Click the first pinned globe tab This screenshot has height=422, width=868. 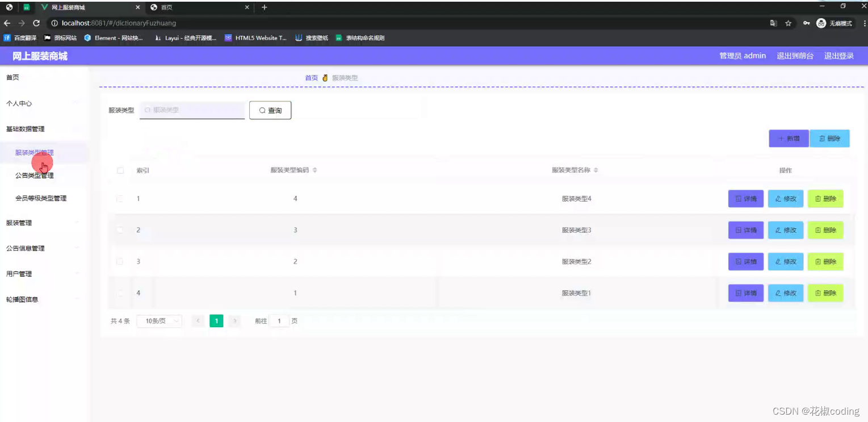(9, 7)
